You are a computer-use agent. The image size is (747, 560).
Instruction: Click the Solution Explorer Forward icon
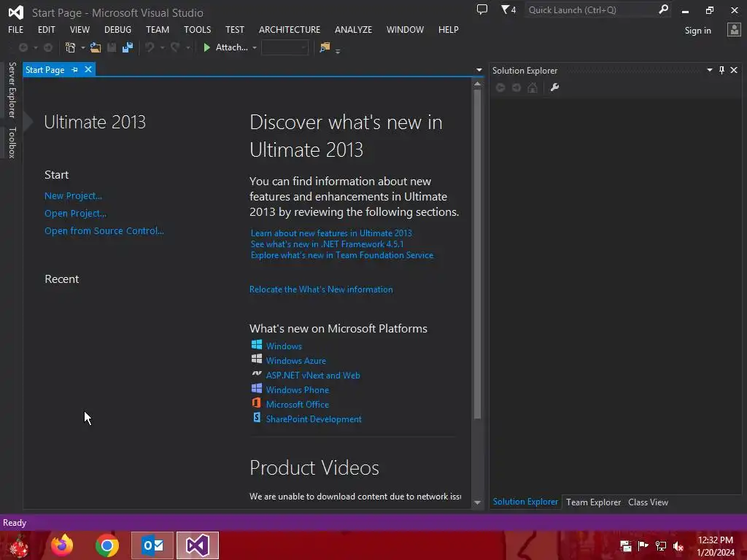click(x=516, y=87)
